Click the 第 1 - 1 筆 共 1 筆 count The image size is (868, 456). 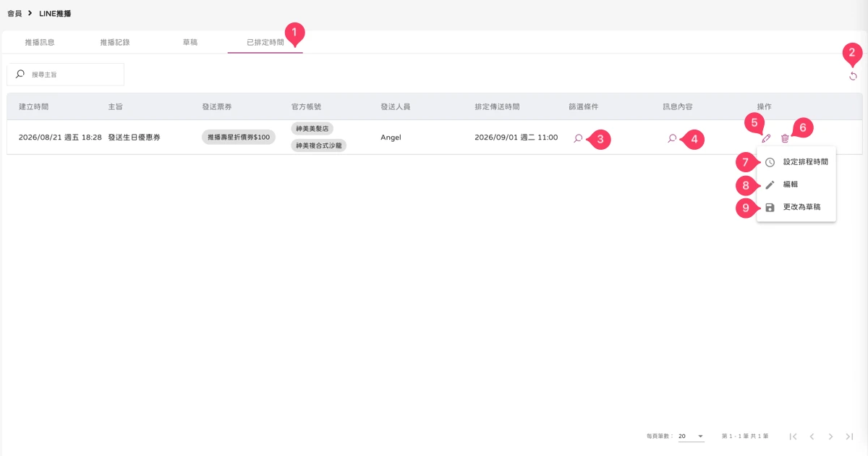click(x=745, y=436)
